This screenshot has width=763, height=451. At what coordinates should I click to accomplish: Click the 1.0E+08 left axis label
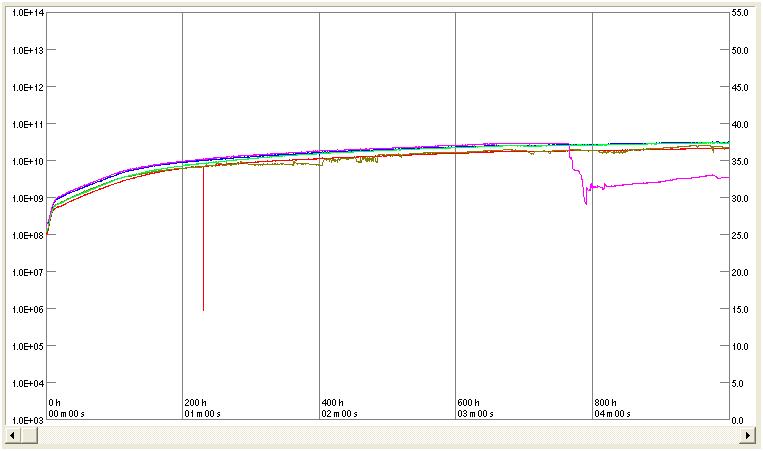click(x=28, y=235)
